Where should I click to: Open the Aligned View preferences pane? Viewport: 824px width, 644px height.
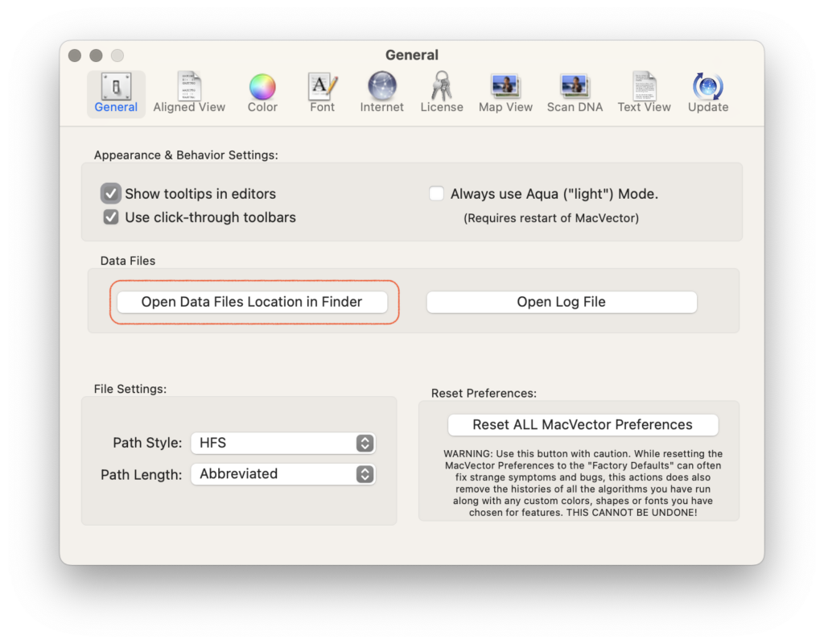(x=189, y=93)
